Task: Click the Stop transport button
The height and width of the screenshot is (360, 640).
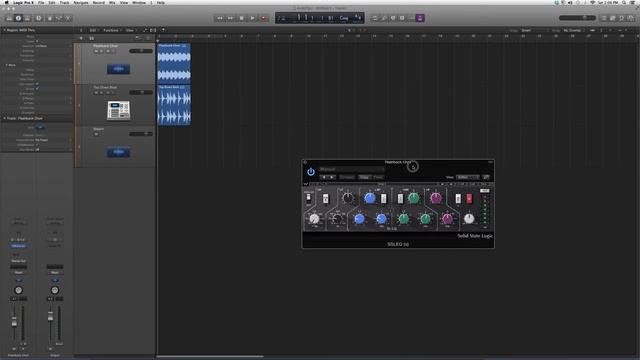Action: tap(242, 18)
